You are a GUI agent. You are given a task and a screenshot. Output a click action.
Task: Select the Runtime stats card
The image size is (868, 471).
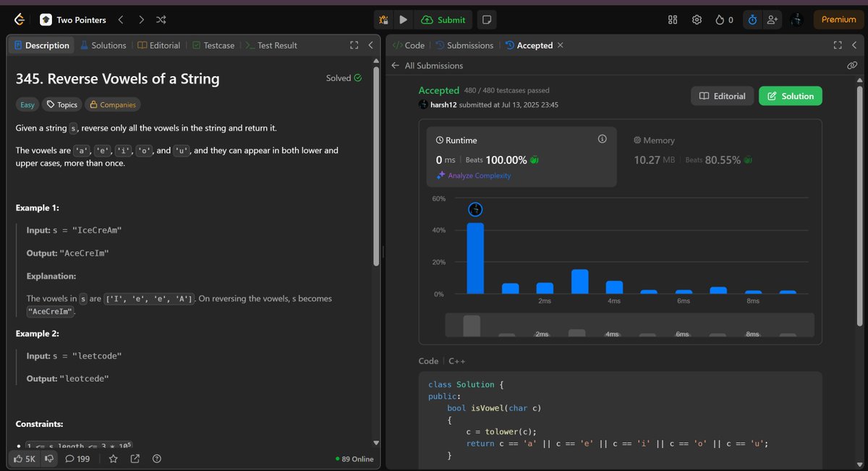[x=522, y=157]
